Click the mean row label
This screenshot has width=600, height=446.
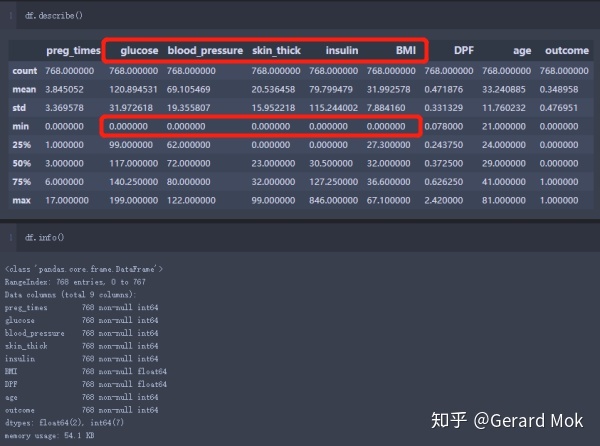(24, 90)
